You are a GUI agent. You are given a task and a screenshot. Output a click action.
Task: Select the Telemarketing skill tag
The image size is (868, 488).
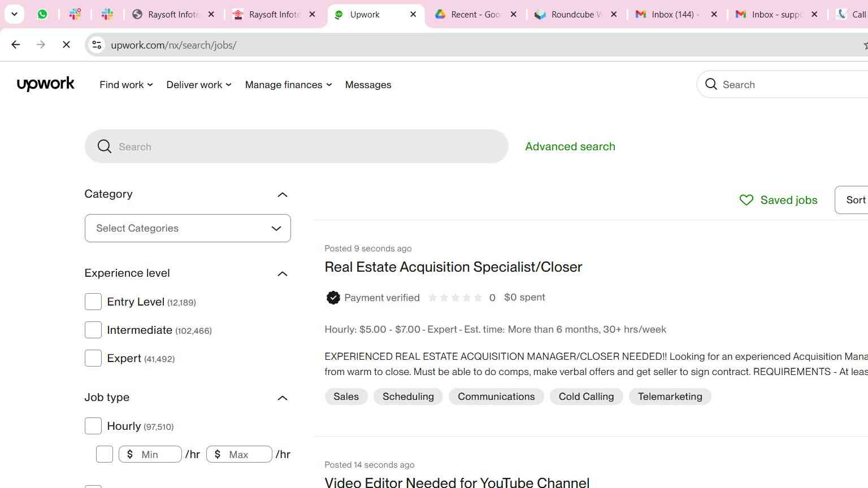670,396
